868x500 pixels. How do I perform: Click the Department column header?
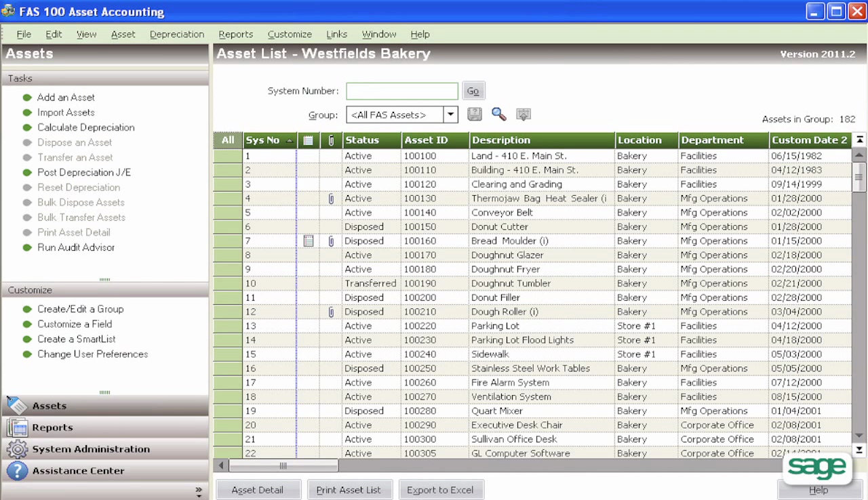click(724, 140)
